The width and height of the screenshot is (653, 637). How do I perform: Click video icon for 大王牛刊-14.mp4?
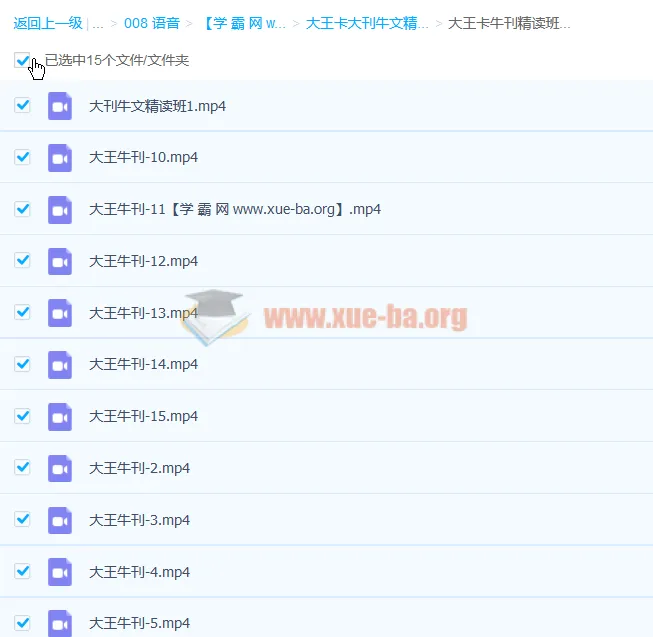[x=60, y=365]
